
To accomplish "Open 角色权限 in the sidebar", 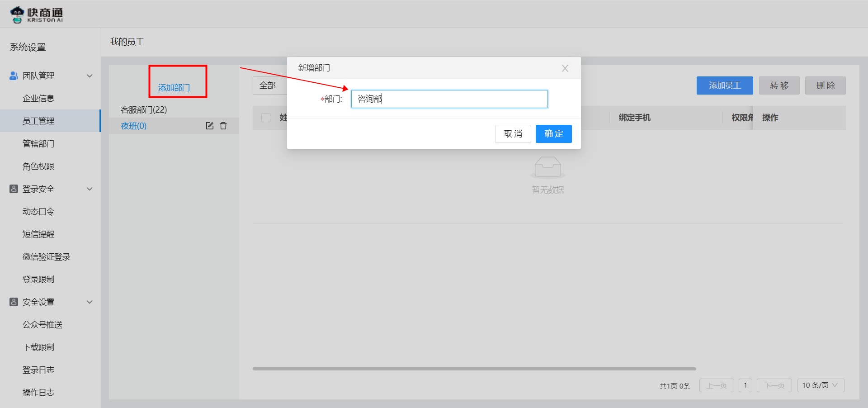I will coord(38,166).
